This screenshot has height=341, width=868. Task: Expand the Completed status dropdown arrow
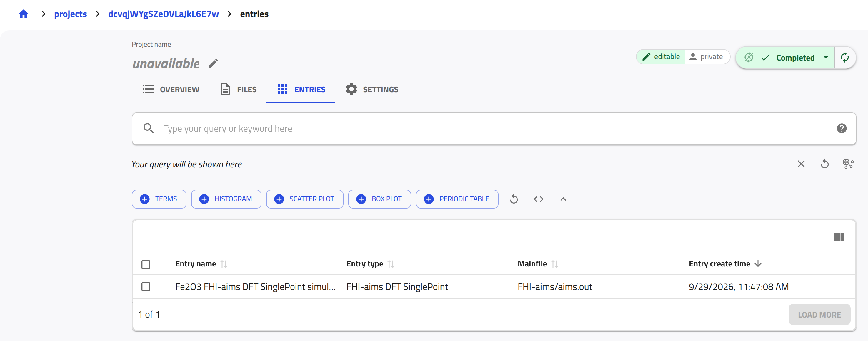coord(826,58)
